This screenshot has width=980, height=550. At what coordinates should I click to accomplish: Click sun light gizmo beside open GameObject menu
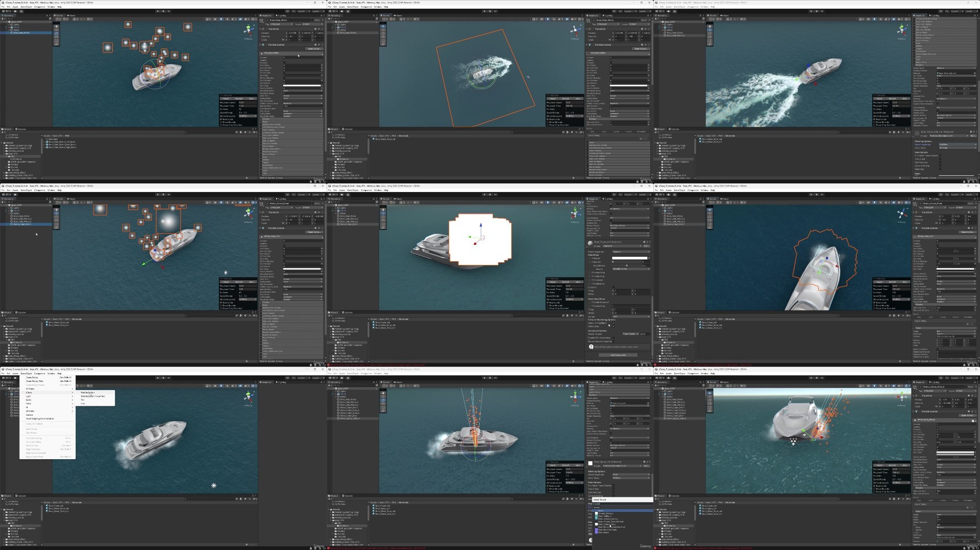click(x=214, y=485)
